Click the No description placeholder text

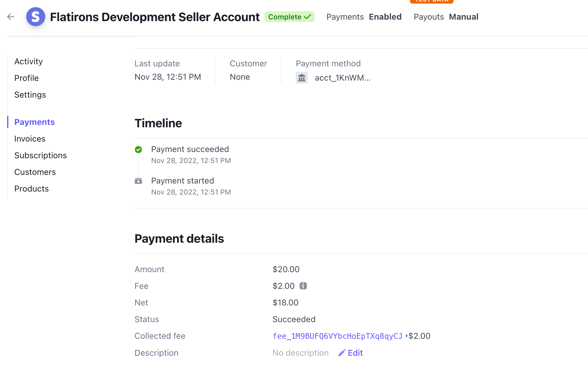coord(301,353)
